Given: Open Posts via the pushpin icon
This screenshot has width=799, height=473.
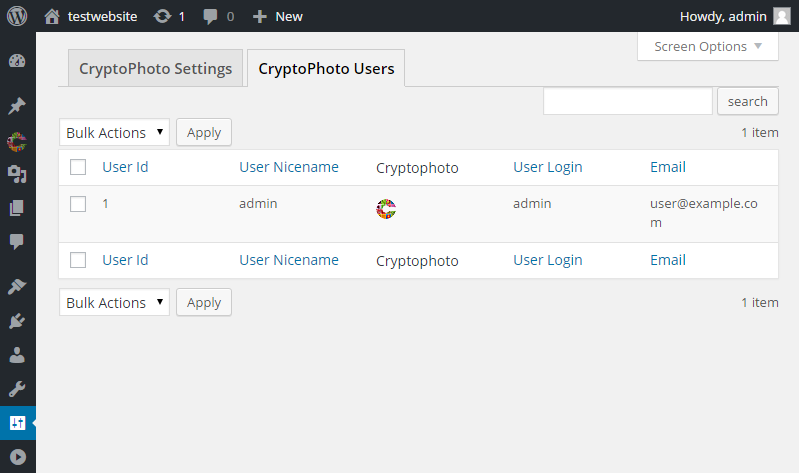Looking at the screenshot, I should tap(17, 106).
